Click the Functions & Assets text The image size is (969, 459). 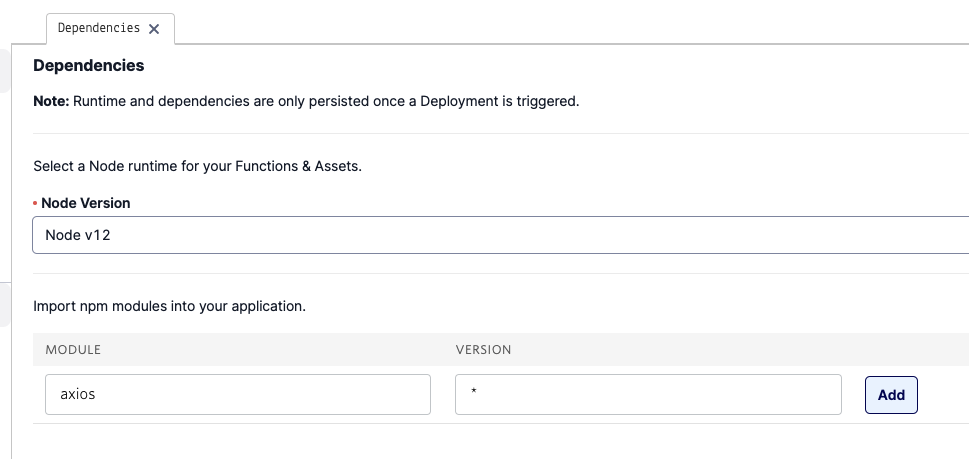pyautogui.click(x=298, y=166)
